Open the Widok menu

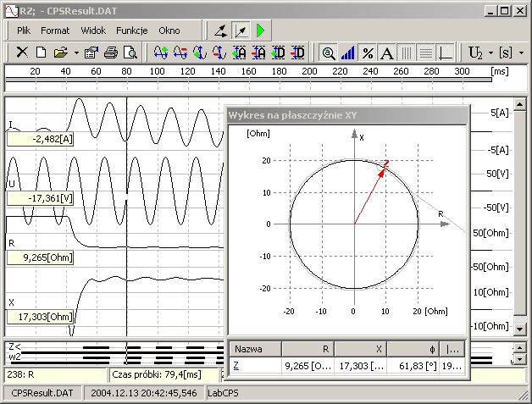(93, 30)
